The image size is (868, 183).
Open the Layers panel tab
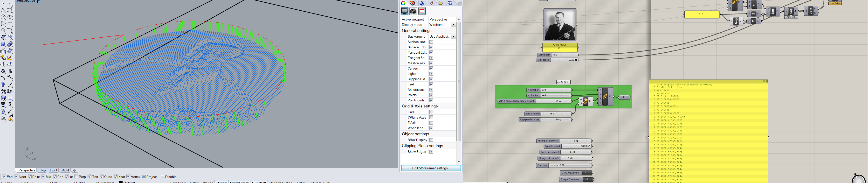[x=413, y=3]
